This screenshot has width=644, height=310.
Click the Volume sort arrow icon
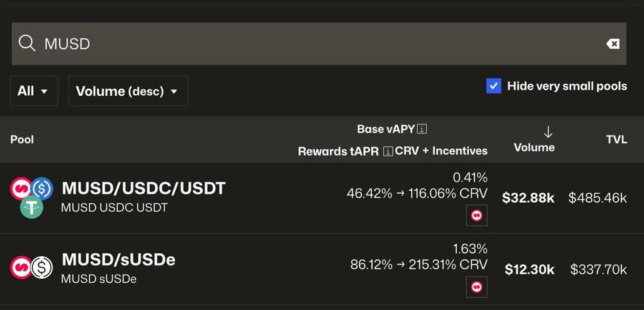[x=548, y=132]
